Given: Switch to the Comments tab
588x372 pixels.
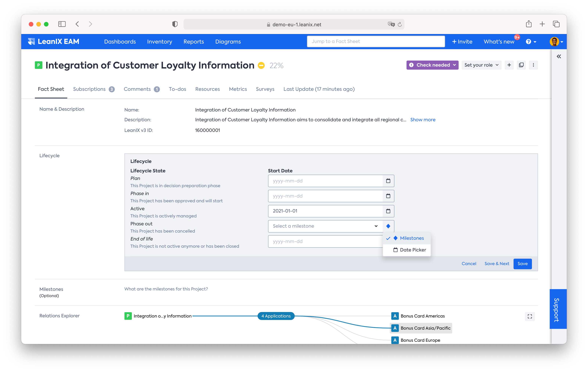Looking at the screenshot, I should coord(142,89).
